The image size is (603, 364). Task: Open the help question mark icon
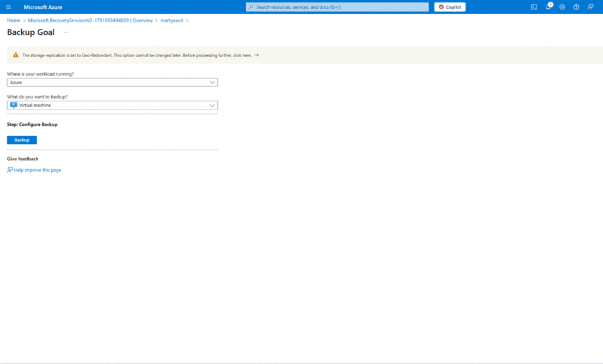pos(576,7)
